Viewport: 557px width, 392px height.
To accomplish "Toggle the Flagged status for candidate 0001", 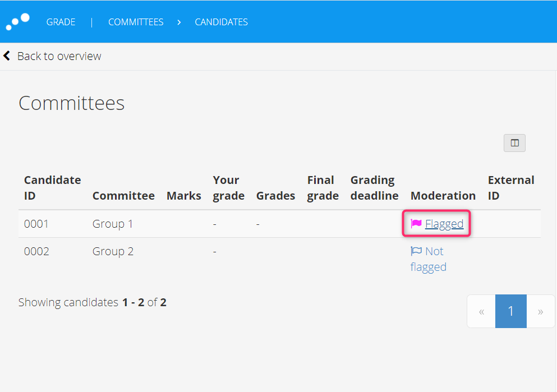I will click(444, 224).
